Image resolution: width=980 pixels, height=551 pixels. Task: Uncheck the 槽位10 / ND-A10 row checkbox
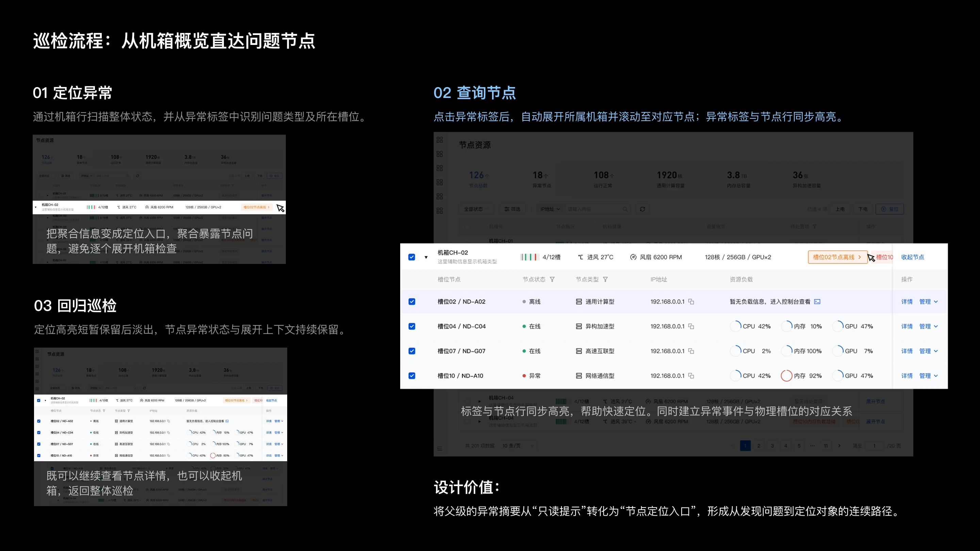(412, 376)
